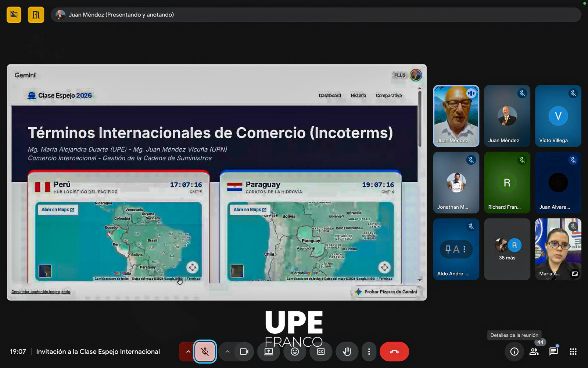
Task: Click Abrir en Maps on Paraguay map
Action: (x=250, y=210)
